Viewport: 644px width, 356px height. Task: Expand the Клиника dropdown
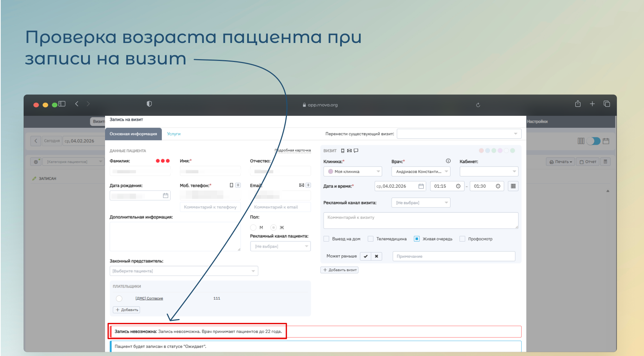(x=352, y=171)
